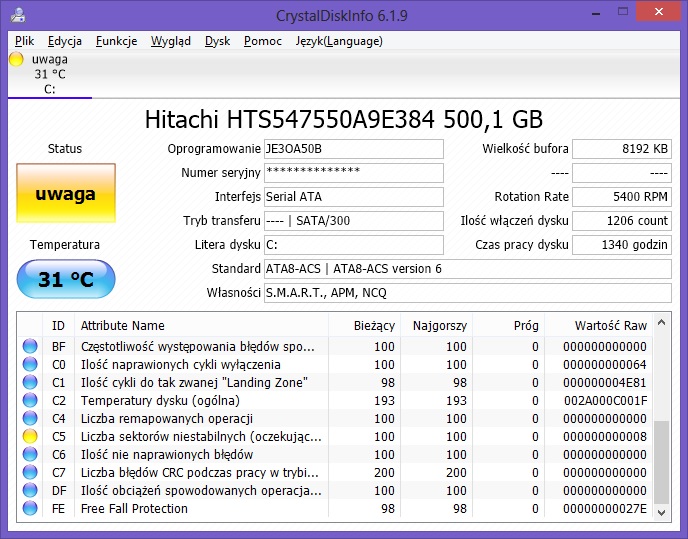Select row 'Temperatury dysku (ogólna)'

tap(335, 400)
